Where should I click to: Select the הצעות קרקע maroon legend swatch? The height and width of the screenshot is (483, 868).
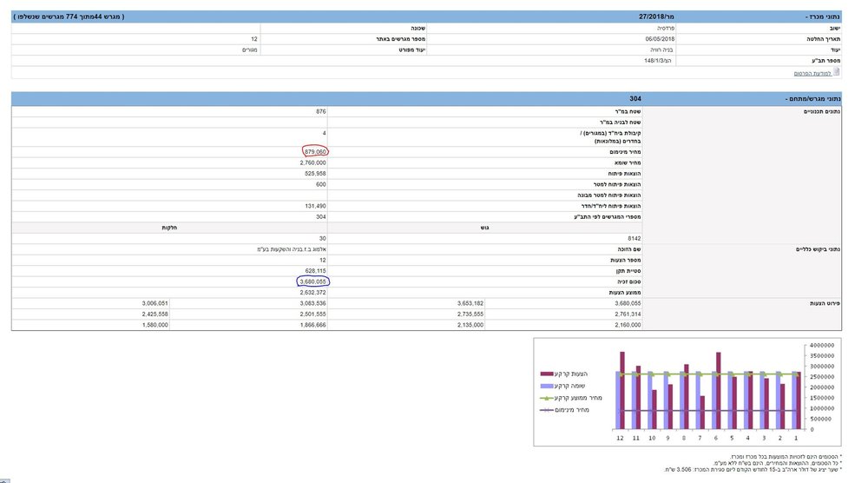(546, 374)
